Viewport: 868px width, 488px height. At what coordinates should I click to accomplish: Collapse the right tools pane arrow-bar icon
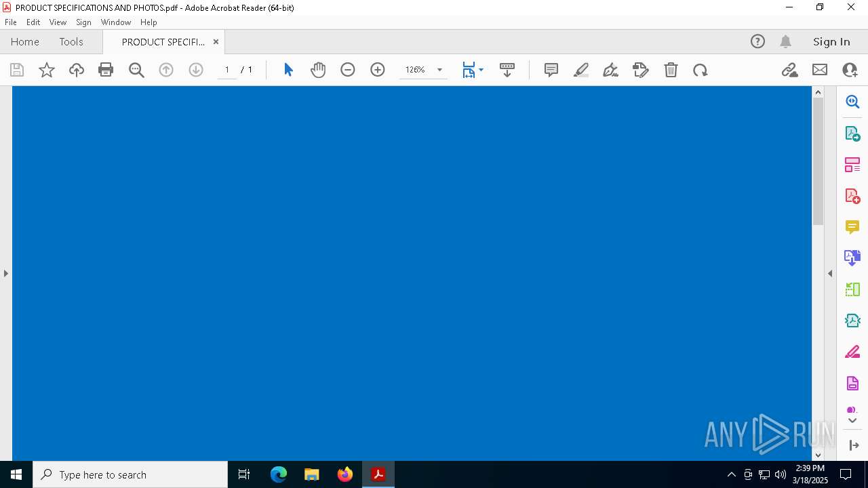(x=854, y=445)
